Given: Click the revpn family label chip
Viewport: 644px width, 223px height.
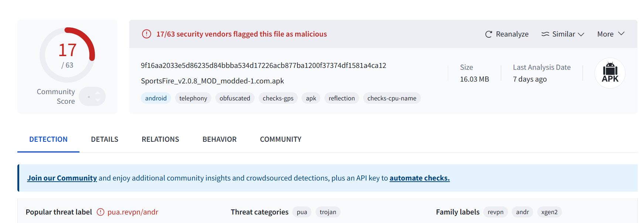Looking at the screenshot, I should (495, 212).
